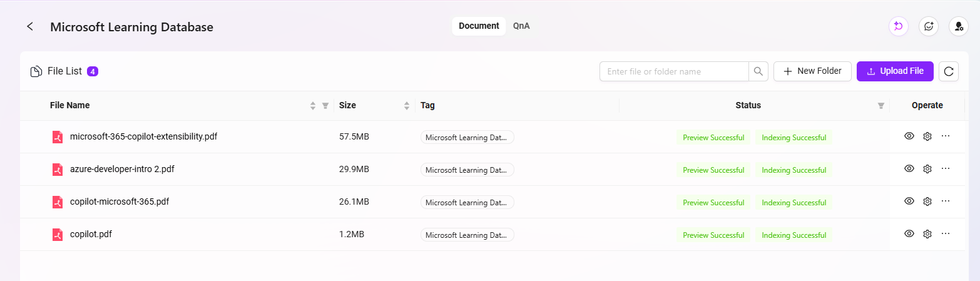Image resolution: width=980 pixels, height=281 pixels.
Task: Open settings gear for copilot-microsoft-365.pdf
Action: click(x=927, y=202)
